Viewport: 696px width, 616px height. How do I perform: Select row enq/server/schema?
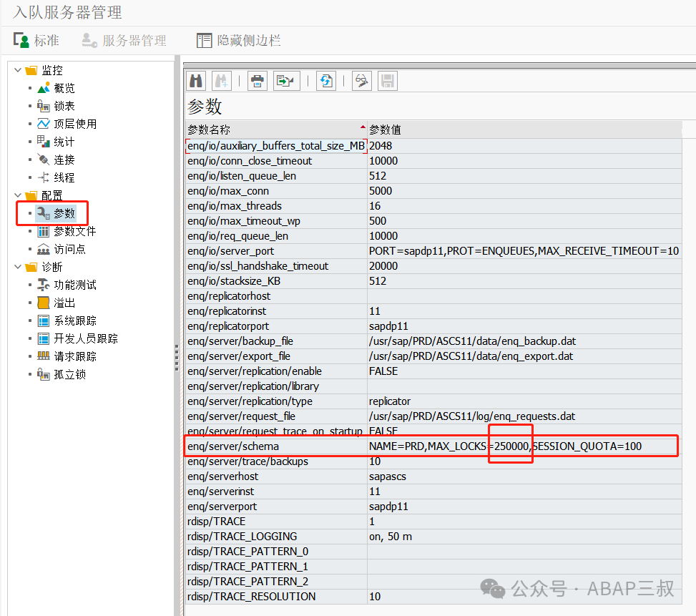pos(433,446)
